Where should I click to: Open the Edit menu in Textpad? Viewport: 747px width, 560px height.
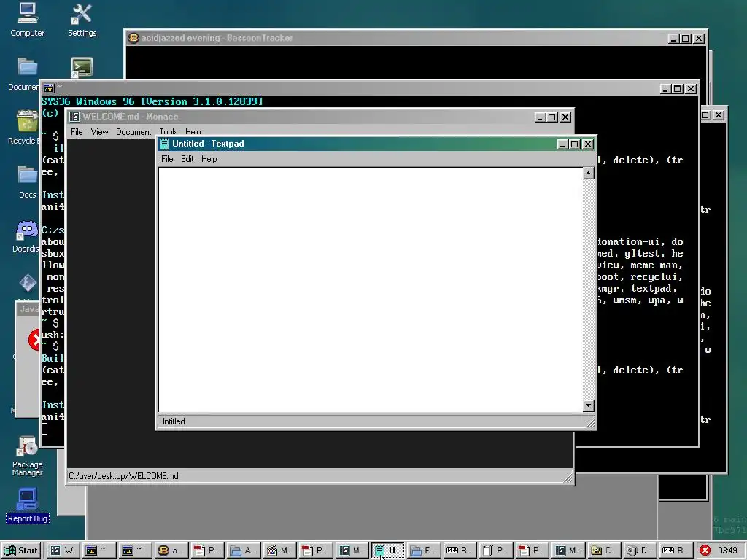coord(187,159)
